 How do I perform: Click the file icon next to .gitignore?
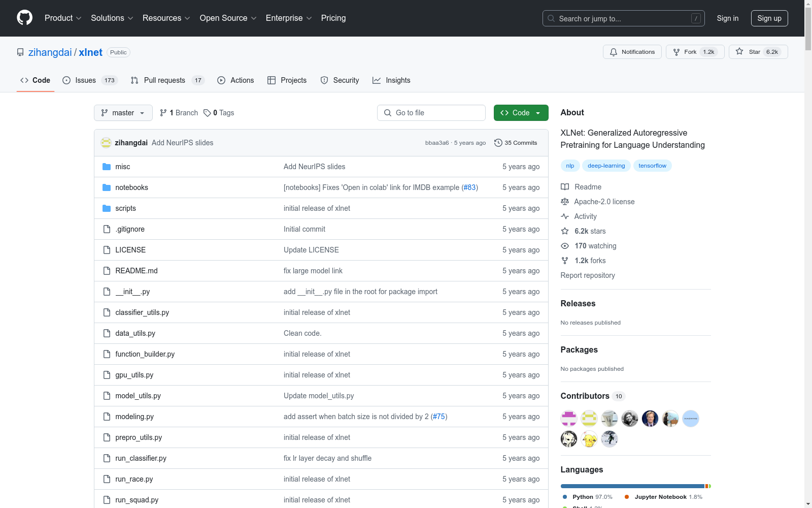[x=107, y=229]
